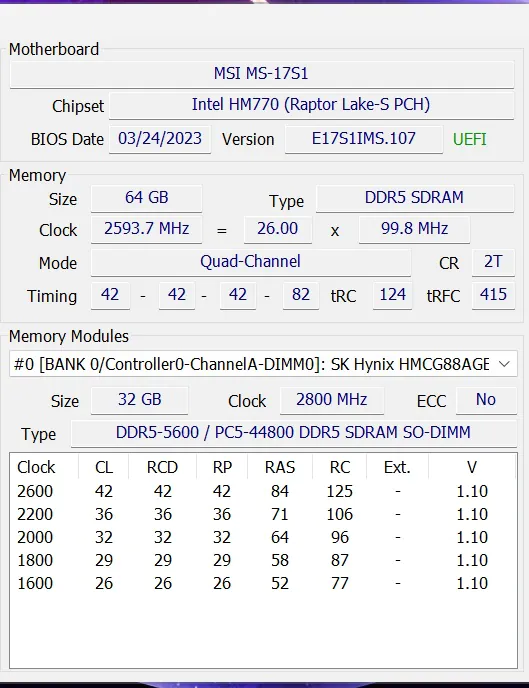Select the tRC value 124 field
529x688 pixels.
click(x=392, y=295)
